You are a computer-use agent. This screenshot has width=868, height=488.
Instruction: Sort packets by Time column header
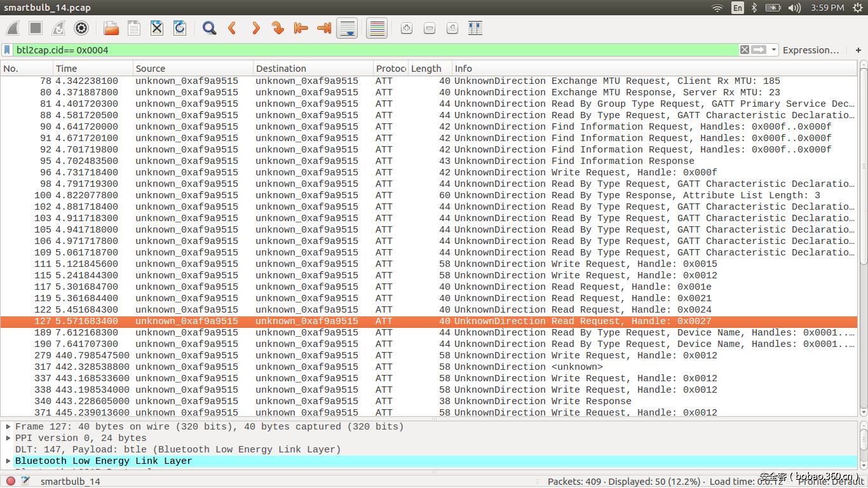point(66,69)
